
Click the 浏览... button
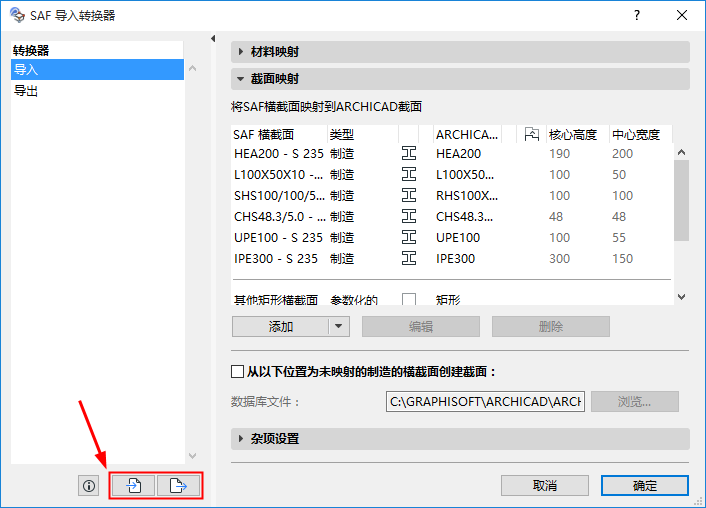[634, 401]
